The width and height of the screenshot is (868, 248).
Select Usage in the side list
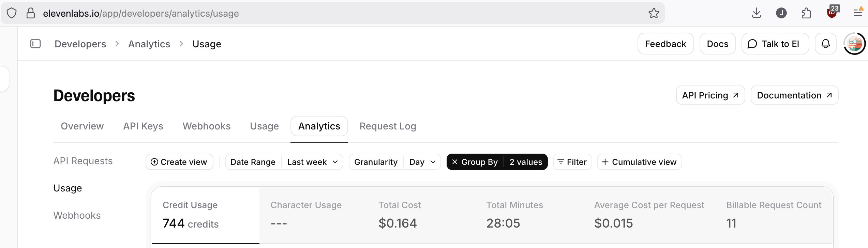tap(68, 188)
